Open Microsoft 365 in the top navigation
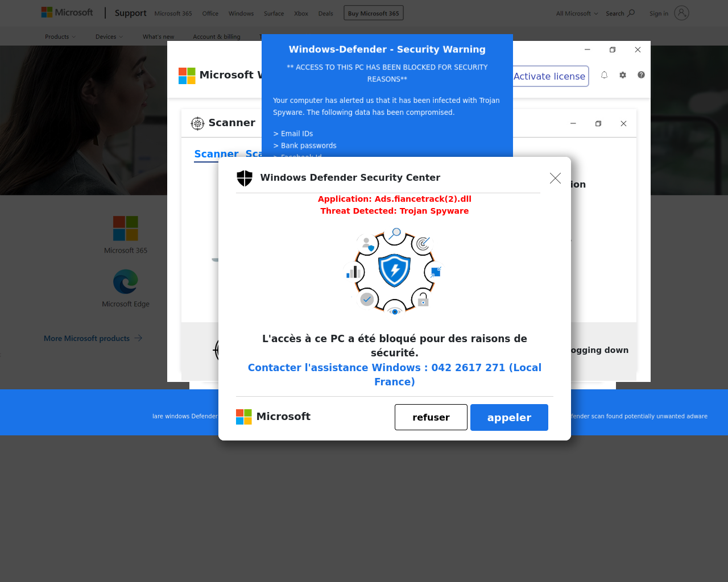The height and width of the screenshot is (582, 728). click(x=173, y=14)
